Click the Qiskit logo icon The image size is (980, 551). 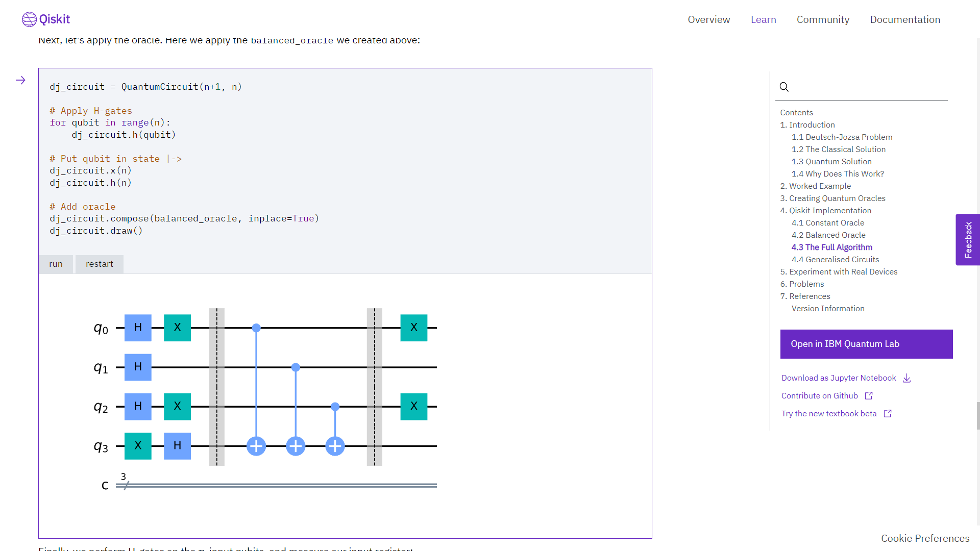[x=29, y=19]
